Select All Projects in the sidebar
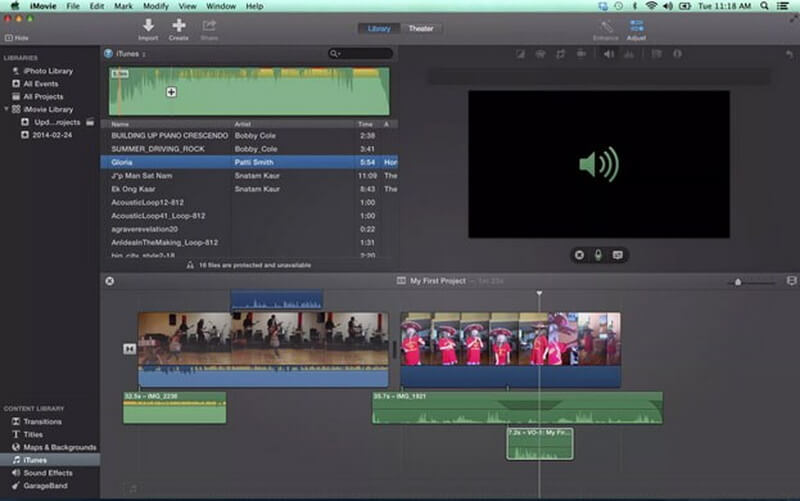This screenshot has width=800, height=501. click(43, 96)
